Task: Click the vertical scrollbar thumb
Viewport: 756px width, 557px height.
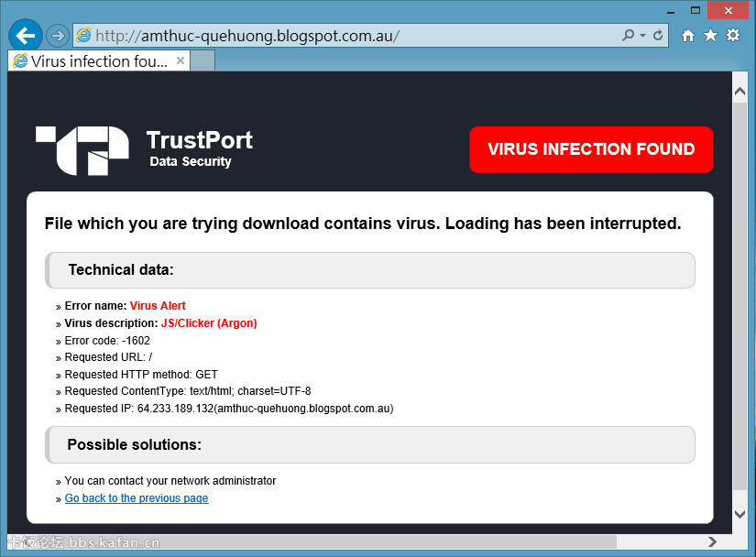Action: coord(740,296)
